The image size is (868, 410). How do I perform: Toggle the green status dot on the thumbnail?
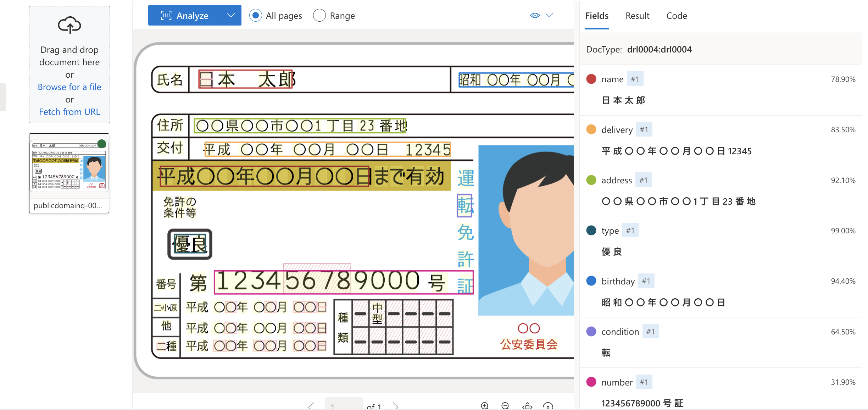tap(102, 143)
